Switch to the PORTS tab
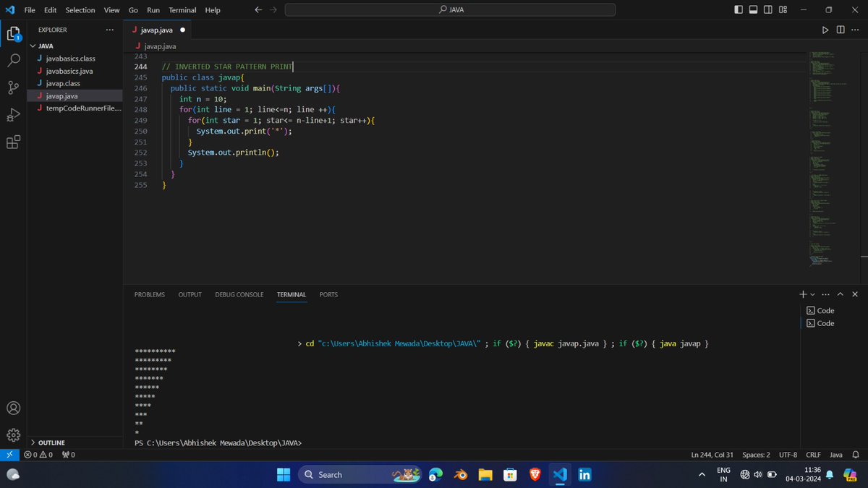 (x=328, y=294)
